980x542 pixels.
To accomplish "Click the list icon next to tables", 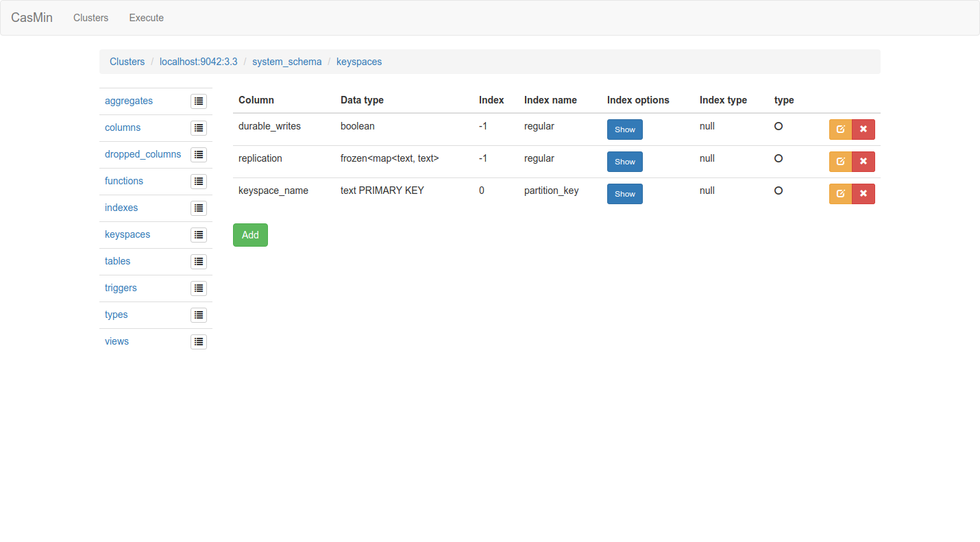I will [x=199, y=262].
